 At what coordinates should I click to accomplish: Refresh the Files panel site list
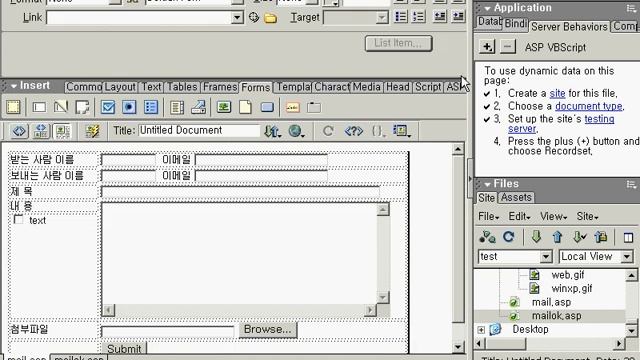pos(509,237)
